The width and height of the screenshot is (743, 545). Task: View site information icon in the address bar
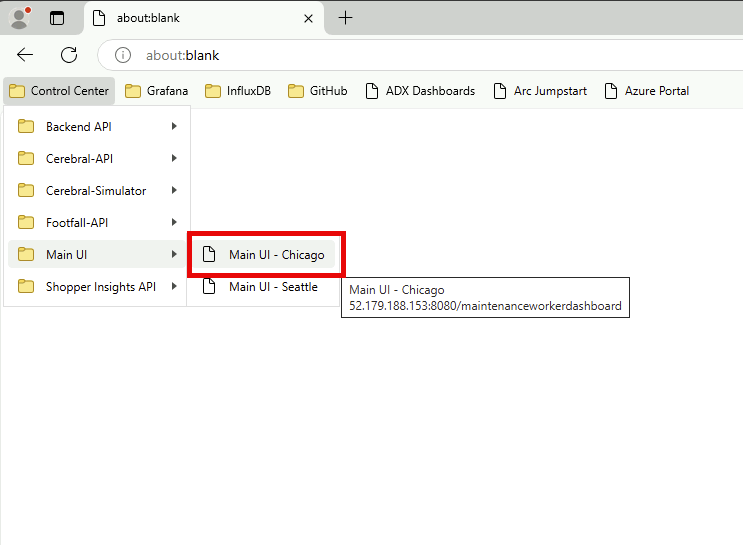123,55
